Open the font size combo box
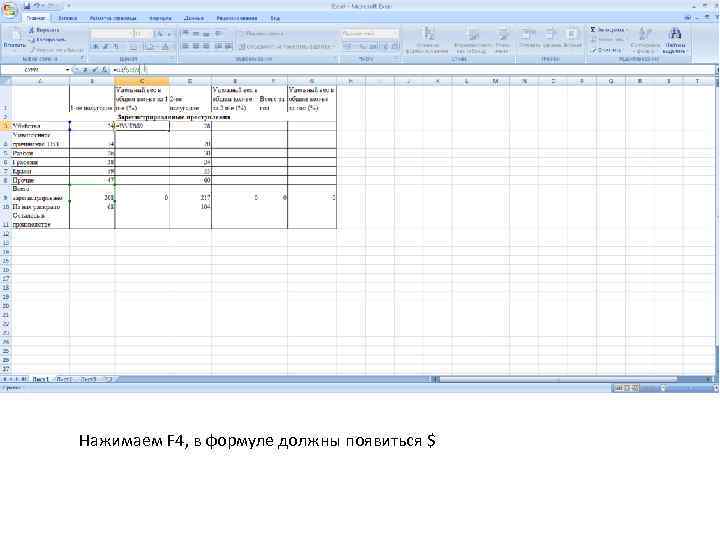This screenshot has height=540, width=720. pyautogui.click(x=143, y=34)
